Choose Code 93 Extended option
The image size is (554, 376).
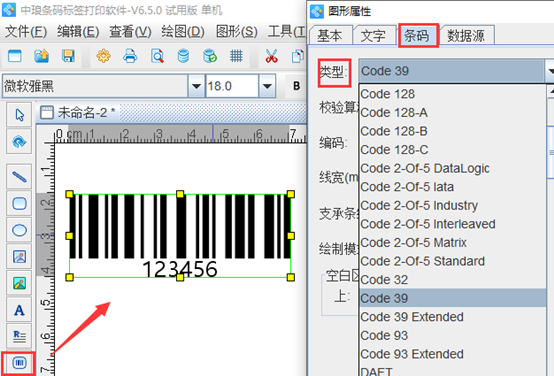(452, 354)
